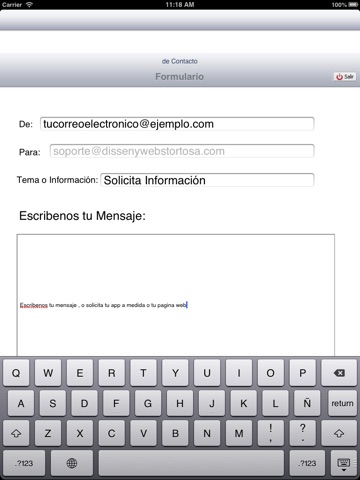Edit the Tema o Información subject field
Screen dimensions: 360x480
[207, 180]
